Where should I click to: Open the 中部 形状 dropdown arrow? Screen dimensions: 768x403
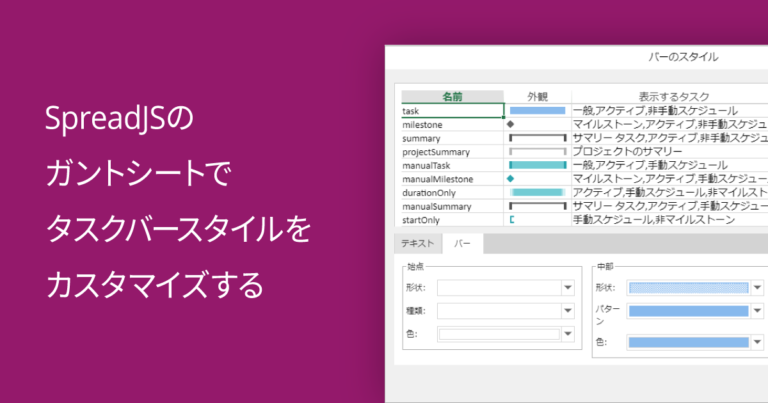[x=757, y=287]
